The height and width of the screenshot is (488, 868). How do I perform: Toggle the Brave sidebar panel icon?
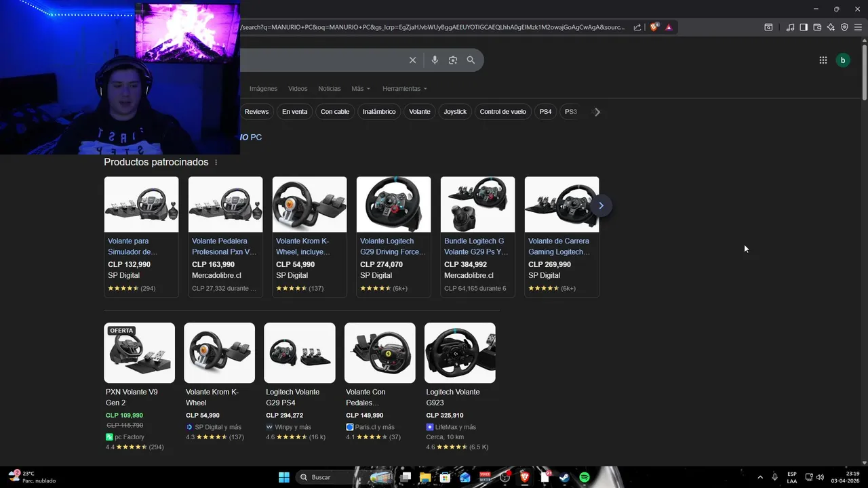[x=804, y=27]
